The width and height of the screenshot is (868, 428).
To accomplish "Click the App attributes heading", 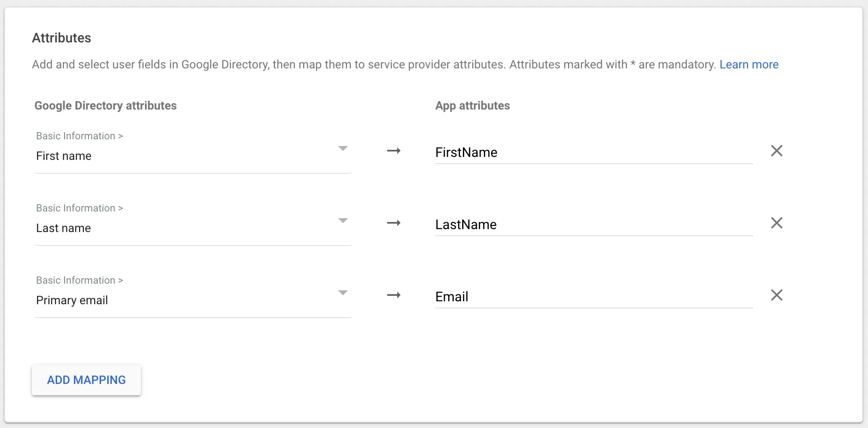I will pyautogui.click(x=473, y=105).
